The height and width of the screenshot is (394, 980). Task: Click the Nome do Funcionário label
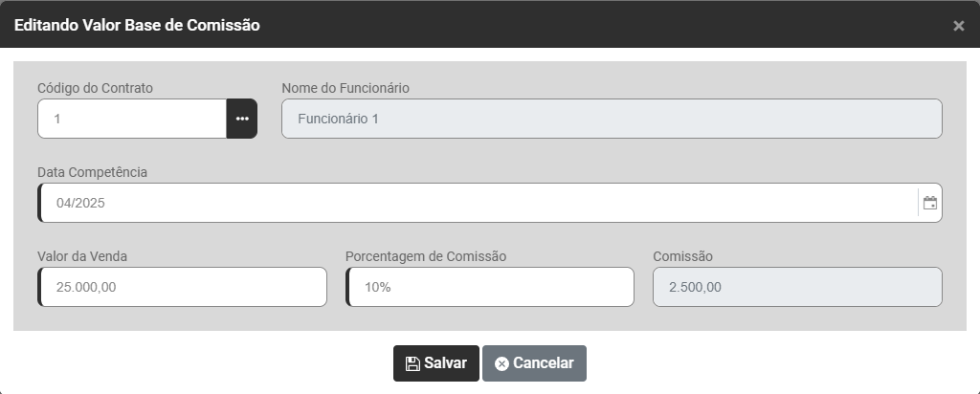(345, 88)
